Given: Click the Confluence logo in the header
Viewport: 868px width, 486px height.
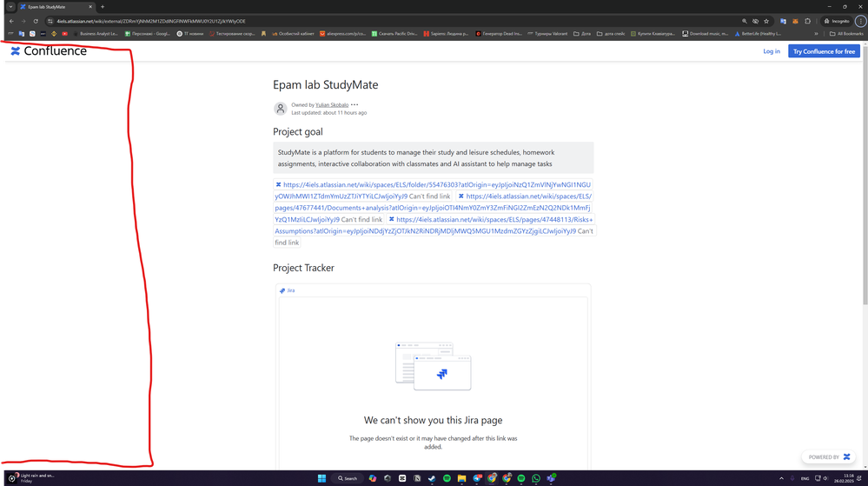Looking at the screenshot, I should click(49, 51).
